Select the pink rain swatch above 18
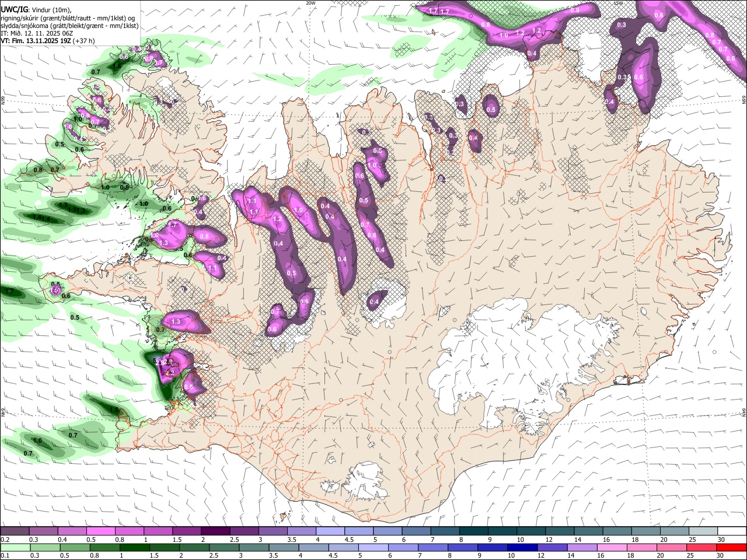The height and width of the screenshot is (560, 747). tap(642, 547)
